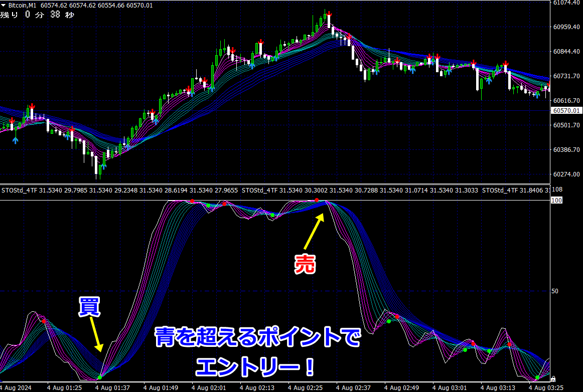Screen dimensions: 583x392
Task: Select the yellow arrow pointing from 売
Action: 314,232
